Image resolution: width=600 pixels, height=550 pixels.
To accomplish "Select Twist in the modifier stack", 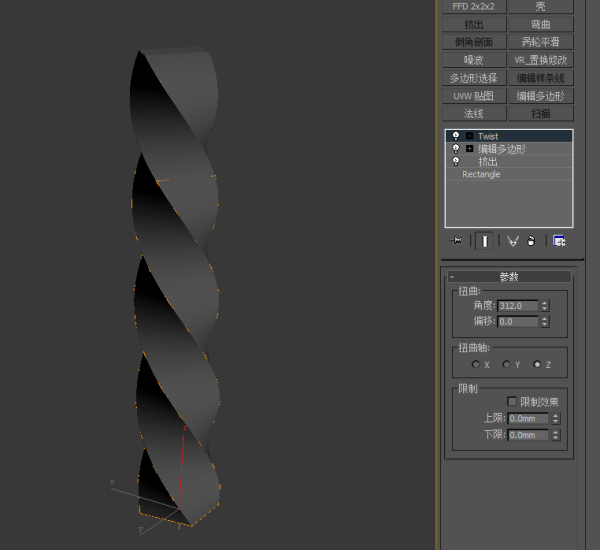I will tap(509, 136).
